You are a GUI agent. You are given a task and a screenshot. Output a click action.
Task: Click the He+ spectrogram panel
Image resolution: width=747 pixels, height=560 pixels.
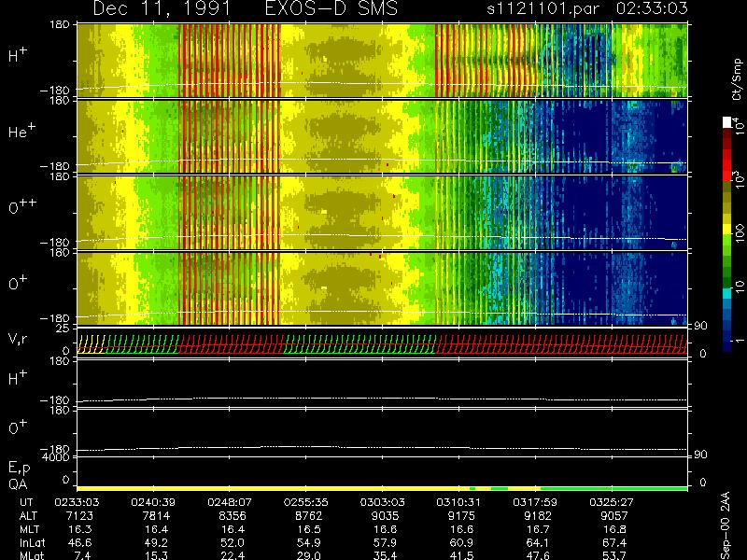(x=382, y=137)
